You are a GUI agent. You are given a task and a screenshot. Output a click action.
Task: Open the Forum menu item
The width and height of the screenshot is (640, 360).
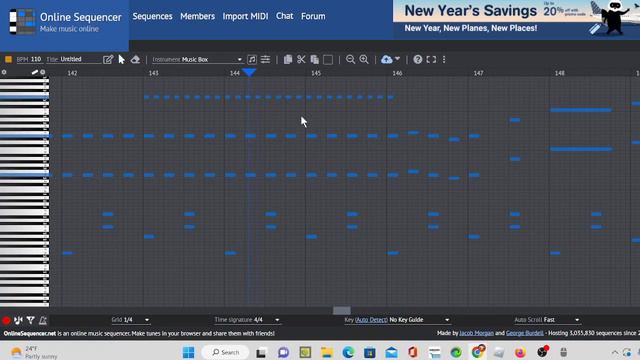pos(313,16)
